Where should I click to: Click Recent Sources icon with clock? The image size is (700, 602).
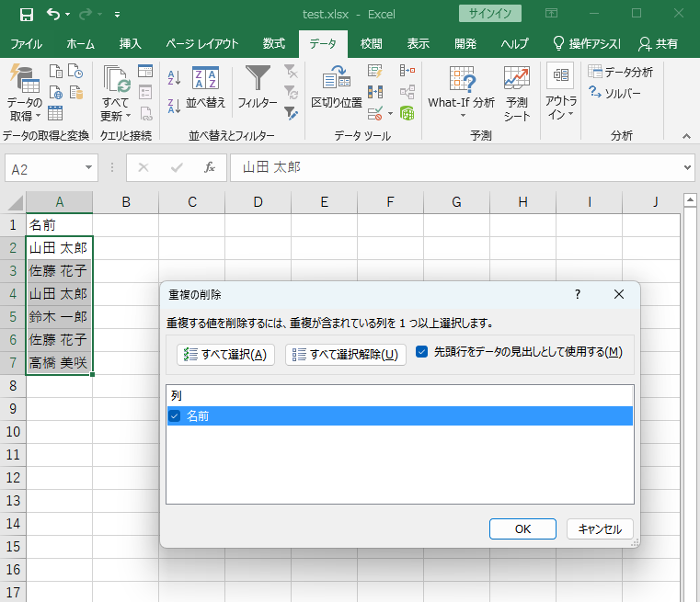point(75,72)
